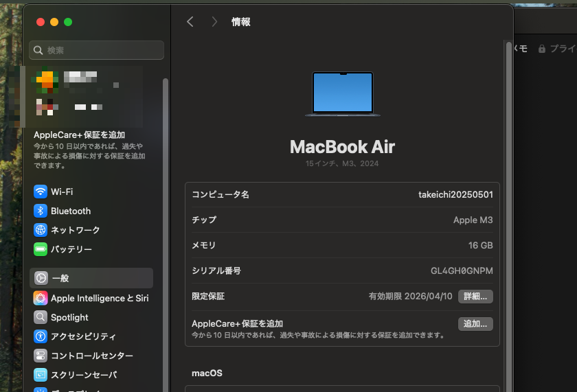Select the コントロールセンター icon
Viewport: 577px width, 392px height.
[41, 356]
